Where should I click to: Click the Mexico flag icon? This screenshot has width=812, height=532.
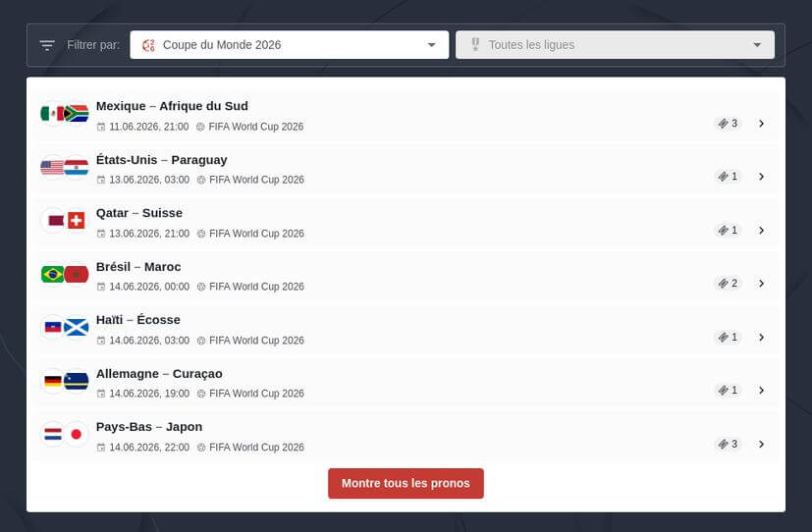(52, 114)
